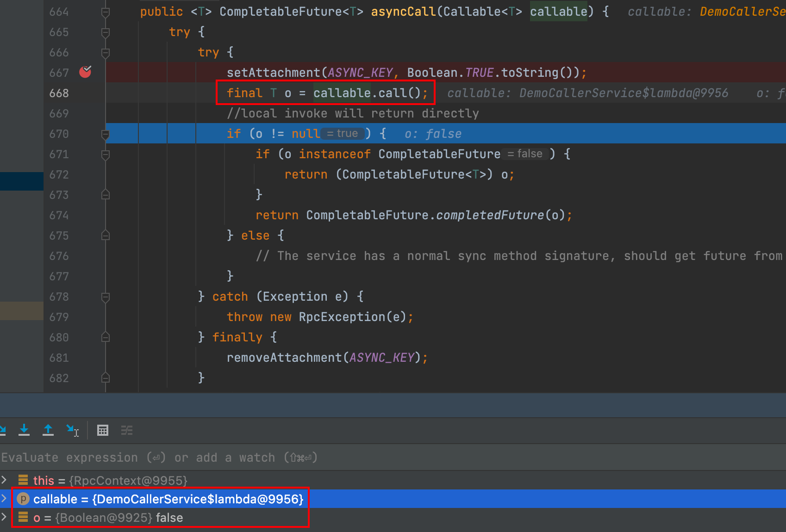Screen dimensions: 786x532
Task: Click line number 679 in the gutter
Action: tap(59, 317)
